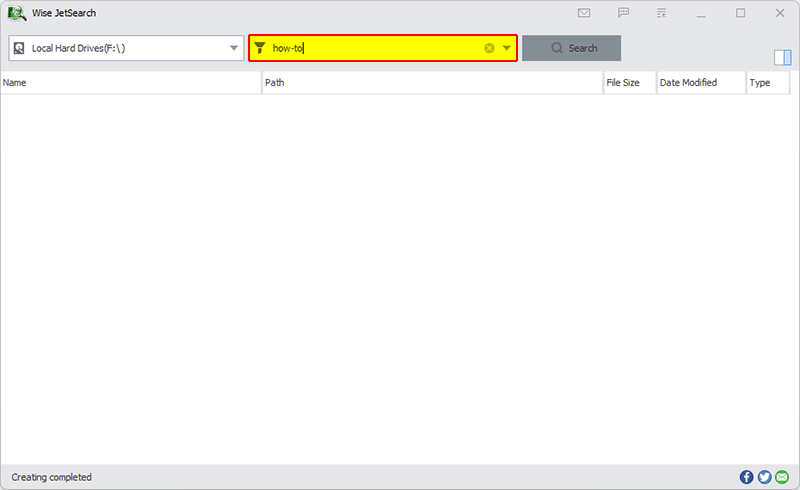
Task: Open the Local Hard Drives(F:\) dropdown
Action: (126, 48)
